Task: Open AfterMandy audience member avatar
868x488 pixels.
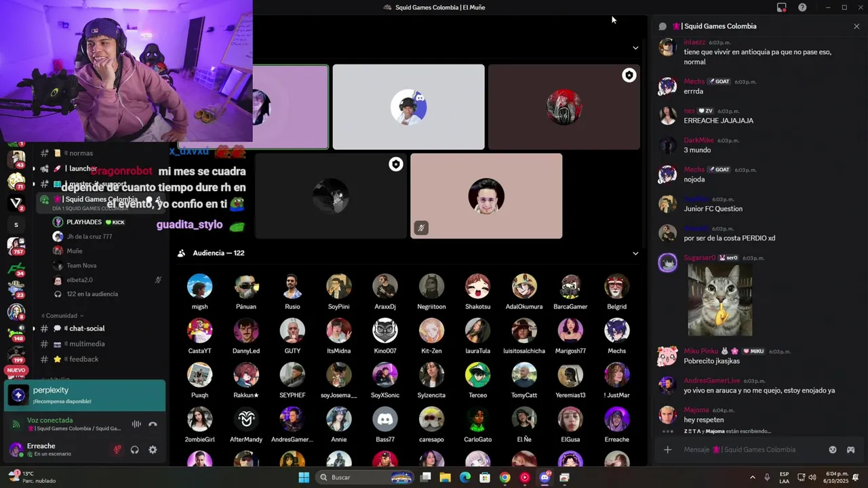Action: click(246, 420)
